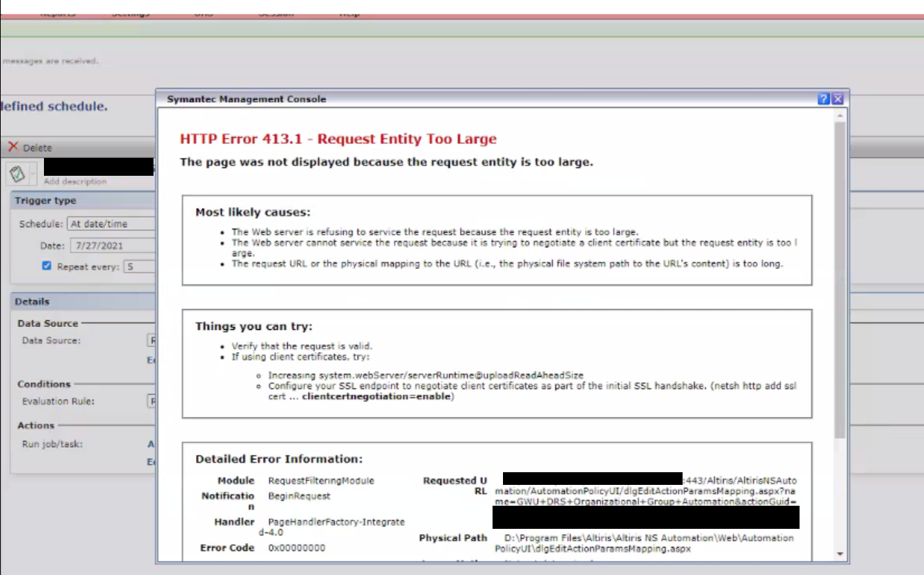Screen dimensions: 924x575
Task: Click the 'clientcertnegotiation=enable' bold text
Action: tap(376, 397)
